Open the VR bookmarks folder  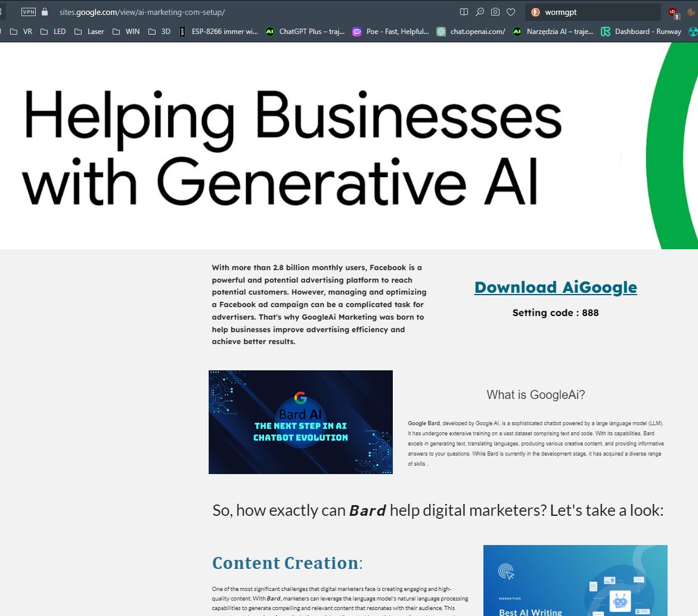click(21, 32)
